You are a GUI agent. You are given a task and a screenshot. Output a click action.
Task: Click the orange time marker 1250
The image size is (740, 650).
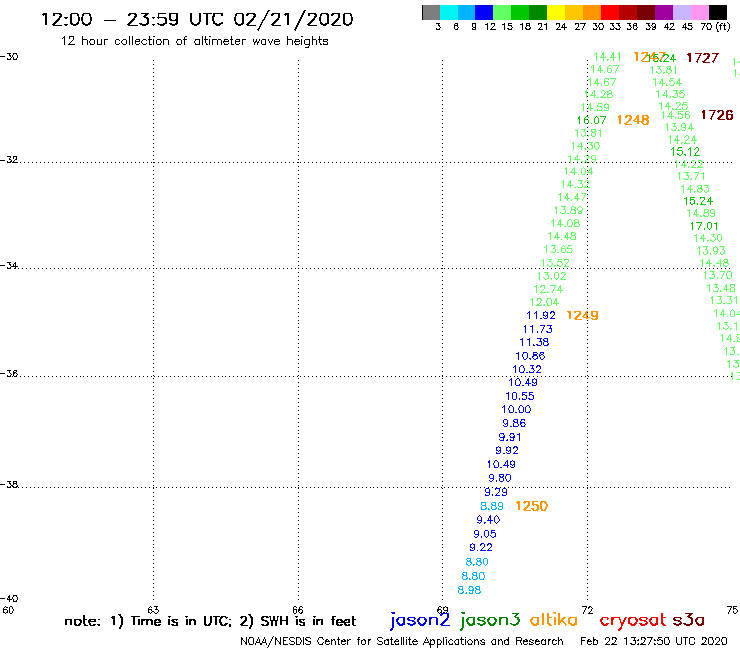[531, 506]
